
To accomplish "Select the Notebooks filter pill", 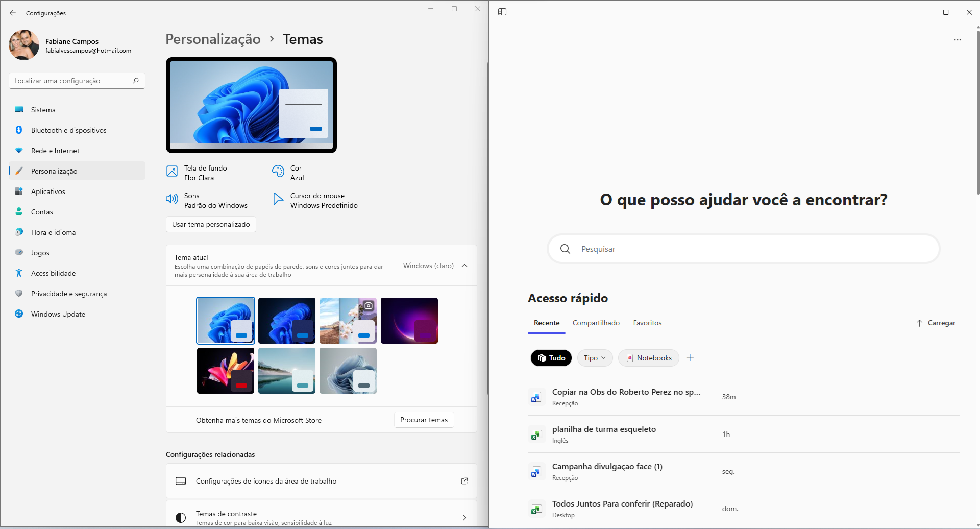I will [x=649, y=358].
